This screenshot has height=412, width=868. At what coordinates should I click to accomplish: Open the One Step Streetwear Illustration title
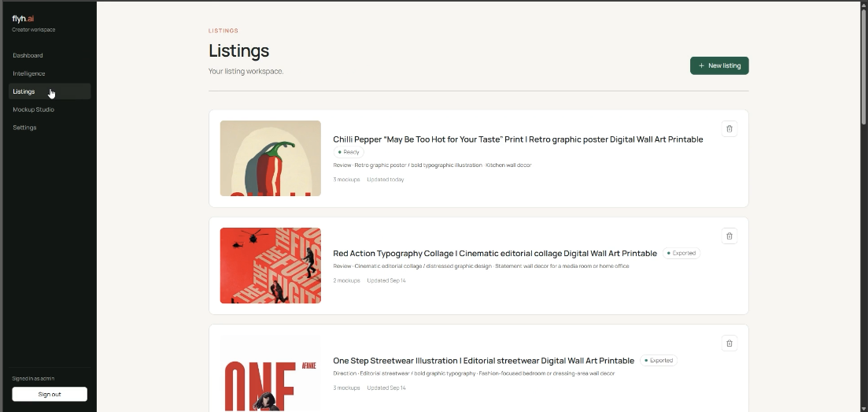point(483,361)
